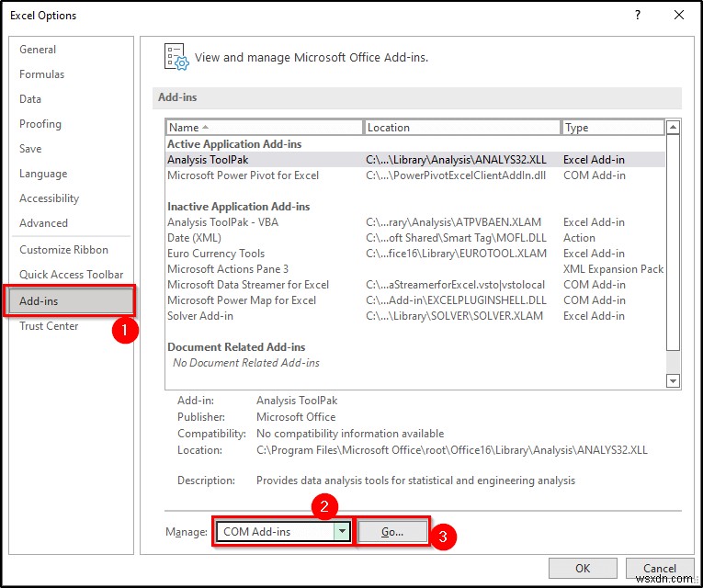The image size is (703, 588).
Task: Click the Action type cell for Date (XML)
Action: [579, 238]
